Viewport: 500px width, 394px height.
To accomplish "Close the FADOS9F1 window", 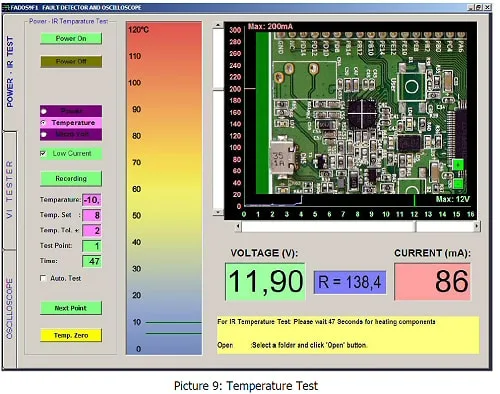I will (x=487, y=7).
